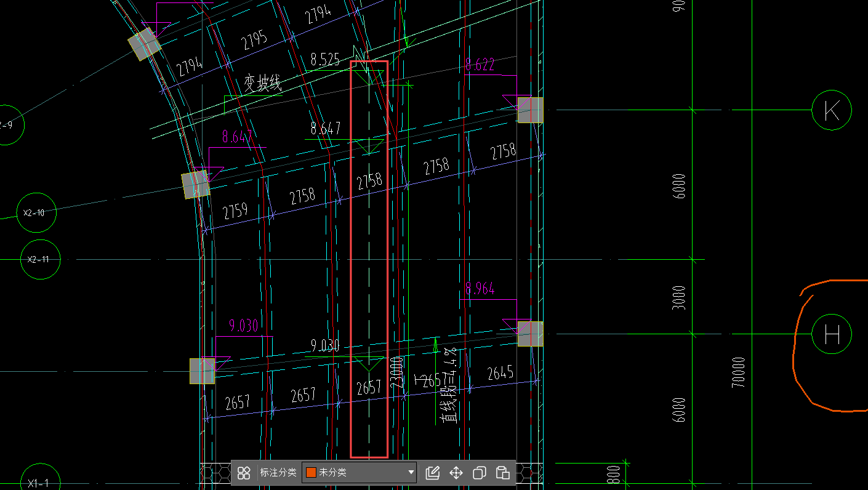Click the magenta elevation 8.964
This screenshot has height=490, width=868.
[480, 289]
